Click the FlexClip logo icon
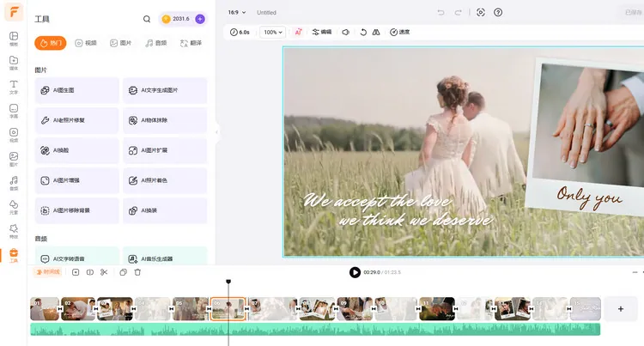The height and width of the screenshot is (346, 644). tap(14, 11)
